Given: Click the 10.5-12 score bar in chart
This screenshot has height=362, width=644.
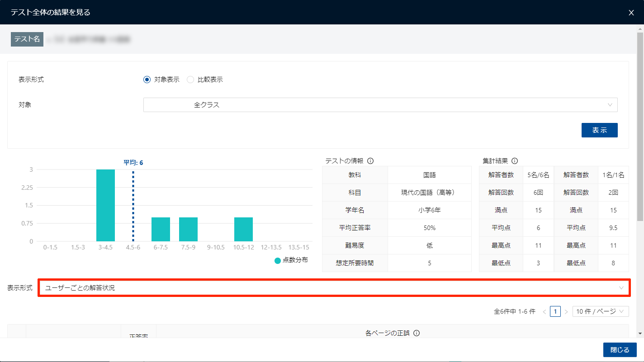Looking at the screenshot, I should pos(243,229).
